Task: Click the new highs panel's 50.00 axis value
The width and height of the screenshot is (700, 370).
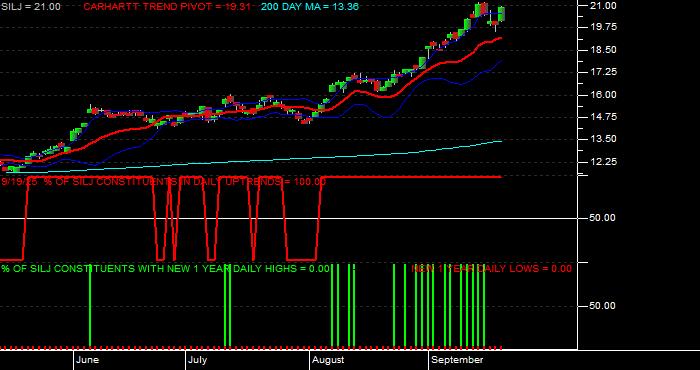Action: pyautogui.click(x=602, y=306)
